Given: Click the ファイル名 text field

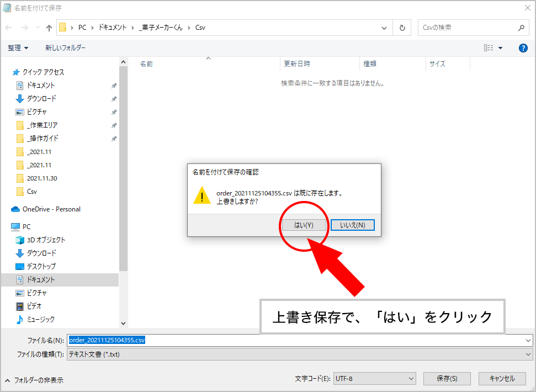Looking at the screenshot, I should point(296,340).
